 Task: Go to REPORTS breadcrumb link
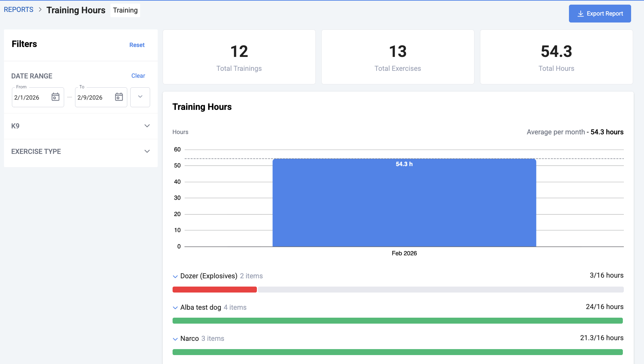tap(19, 10)
